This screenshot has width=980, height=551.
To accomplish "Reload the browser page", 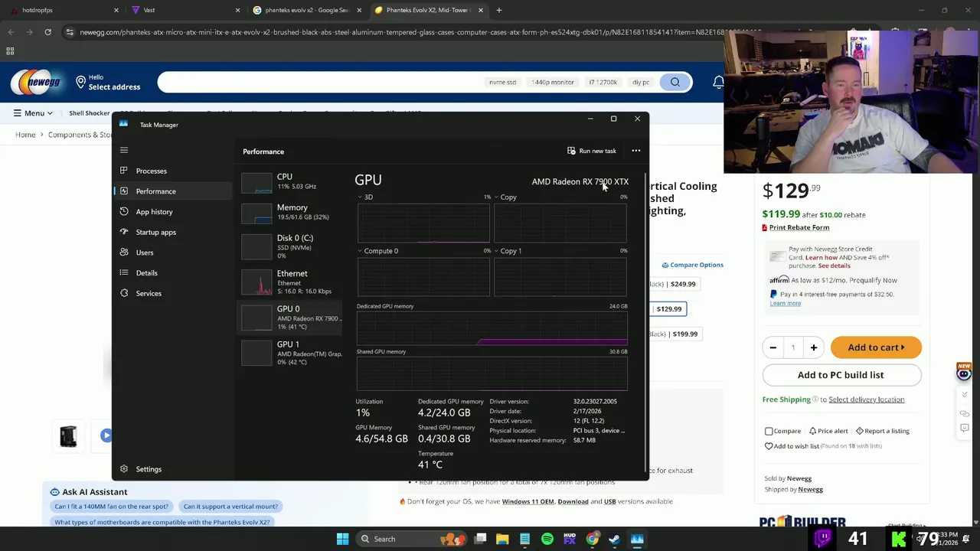I will coord(47,32).
